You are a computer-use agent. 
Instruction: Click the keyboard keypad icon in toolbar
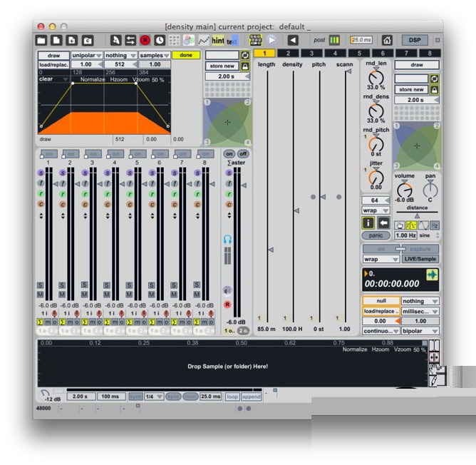pyautogui.click(x=256, y=40)
